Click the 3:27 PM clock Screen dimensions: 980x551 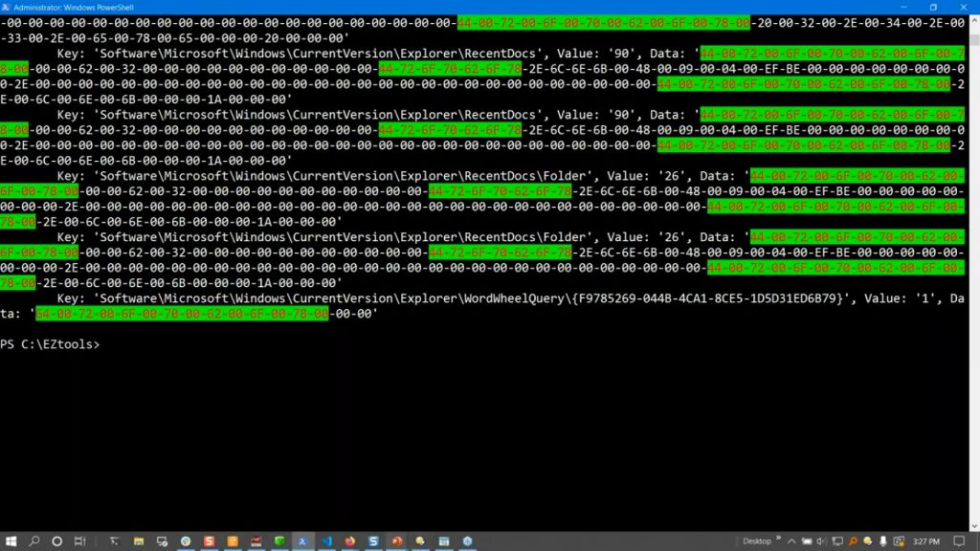[x=925, y=541]
